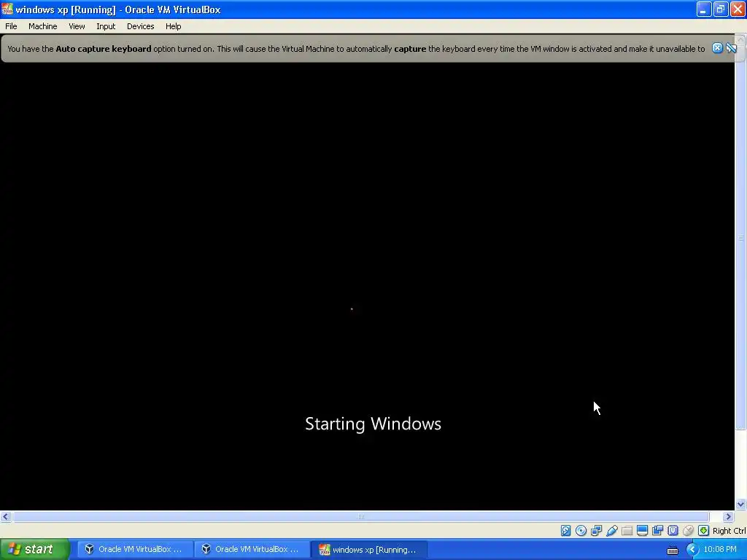This screenshot has width=747, height=560.
Task: Click the Right Ctrl host key label
Action: click(729, 531)
